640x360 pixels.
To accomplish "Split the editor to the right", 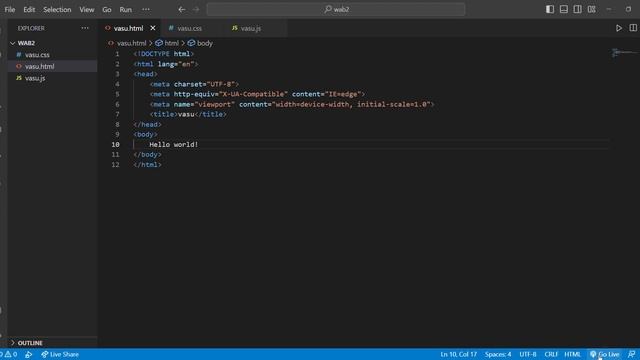I will [x=633, y=28].
